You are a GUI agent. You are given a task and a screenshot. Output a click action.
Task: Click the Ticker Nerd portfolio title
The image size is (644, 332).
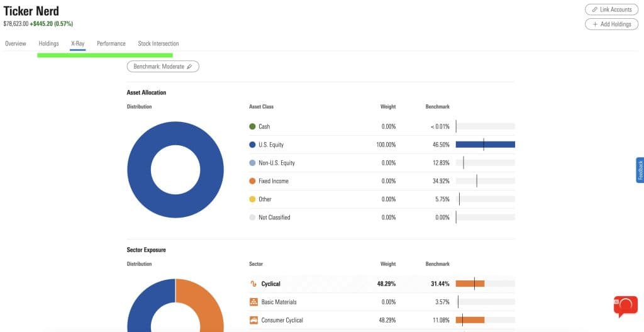[x=31, y=11]
